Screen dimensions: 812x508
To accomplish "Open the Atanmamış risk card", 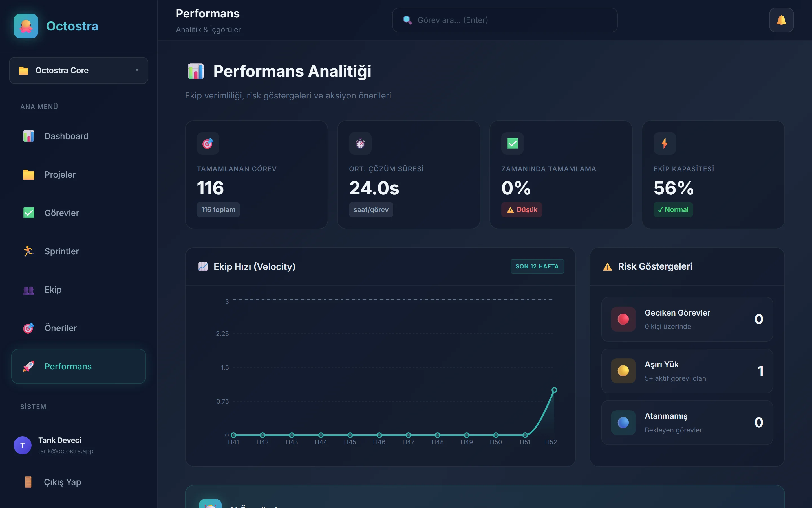I will (x=687, y=423).
